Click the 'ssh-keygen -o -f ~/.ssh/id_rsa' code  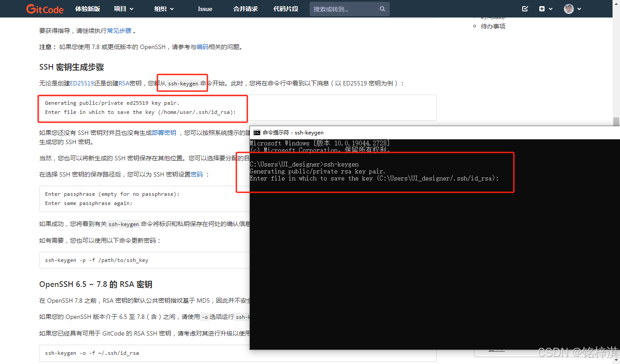coord(92,353)
